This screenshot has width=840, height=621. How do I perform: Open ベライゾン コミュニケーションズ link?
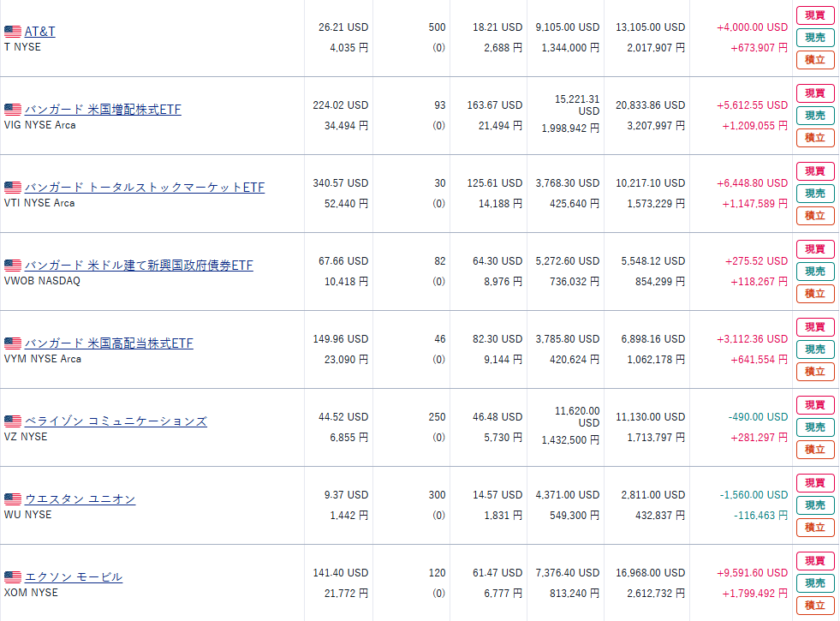point(115,421)
